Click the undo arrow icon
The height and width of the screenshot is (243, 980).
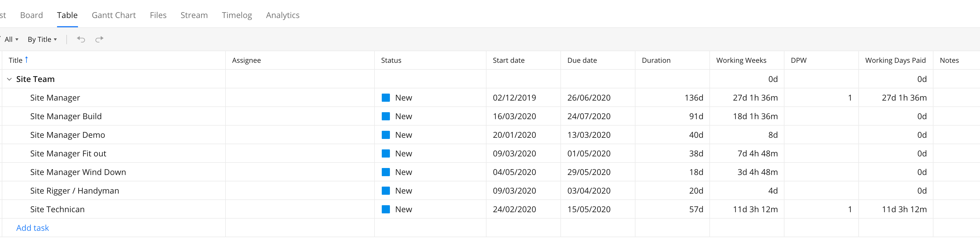coord(81,39)
